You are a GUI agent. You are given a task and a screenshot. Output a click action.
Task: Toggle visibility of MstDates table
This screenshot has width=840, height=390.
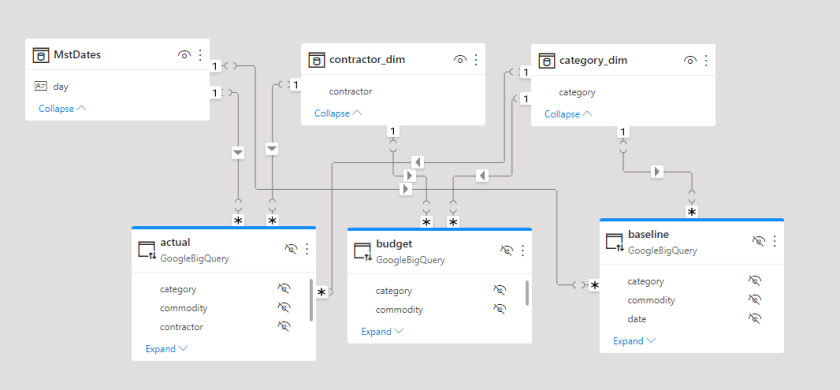coord(184,55)
